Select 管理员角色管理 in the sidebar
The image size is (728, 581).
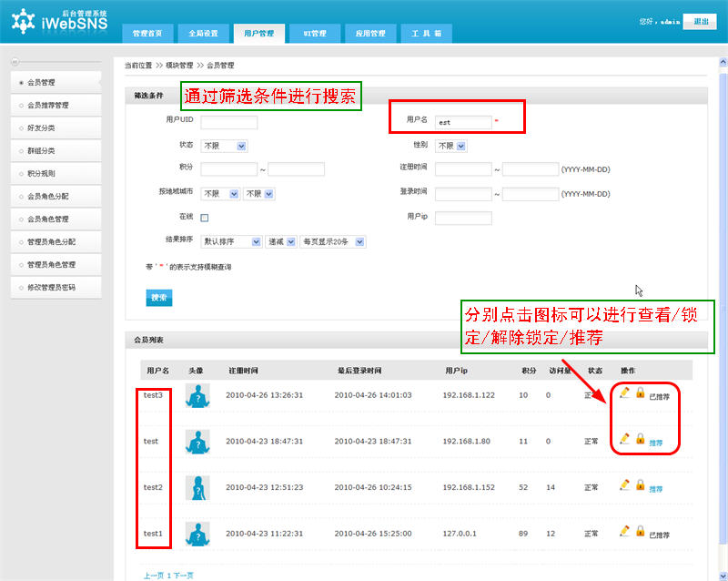pos(56,264)
